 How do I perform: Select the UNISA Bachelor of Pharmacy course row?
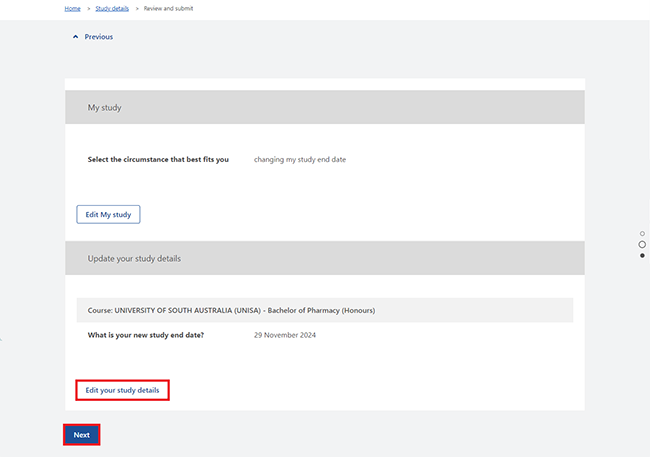point(325,310)
